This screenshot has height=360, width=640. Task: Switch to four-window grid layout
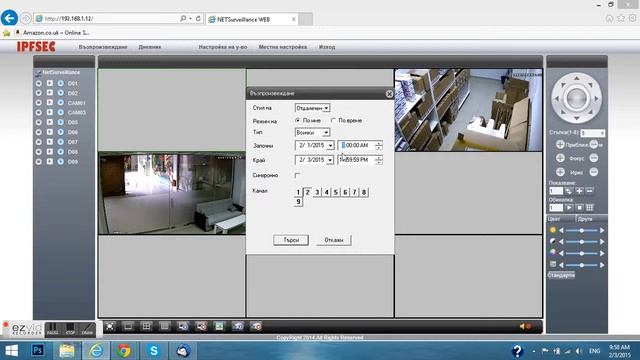(x=146, y=326)
